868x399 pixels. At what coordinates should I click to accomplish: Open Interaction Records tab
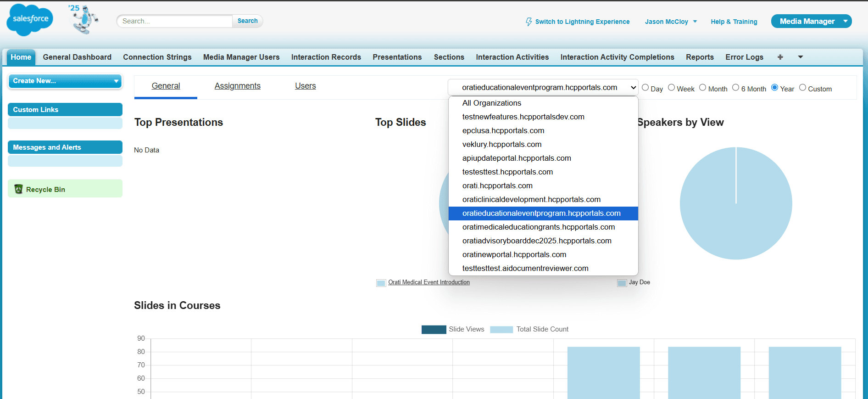326,57
